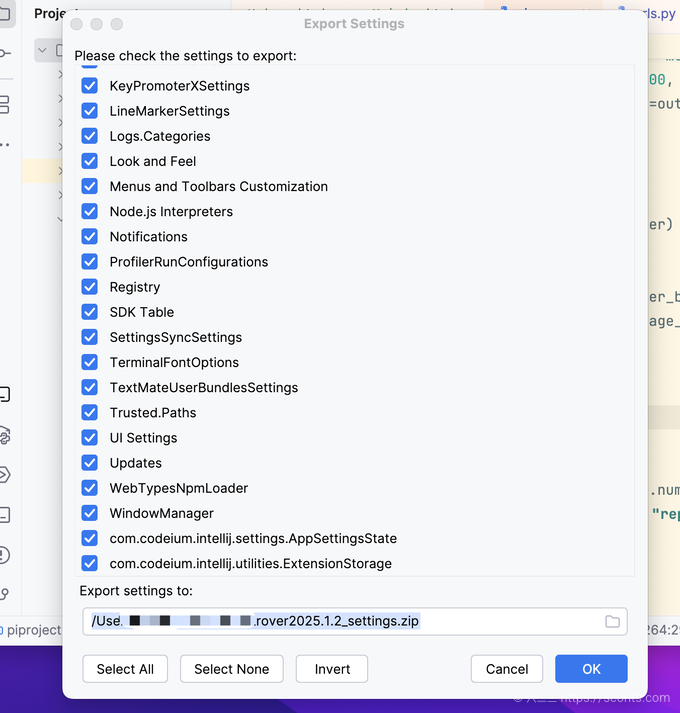
Task: Uncheck the Logs.Categories checkbox
Action: click(x=90, y=136)
